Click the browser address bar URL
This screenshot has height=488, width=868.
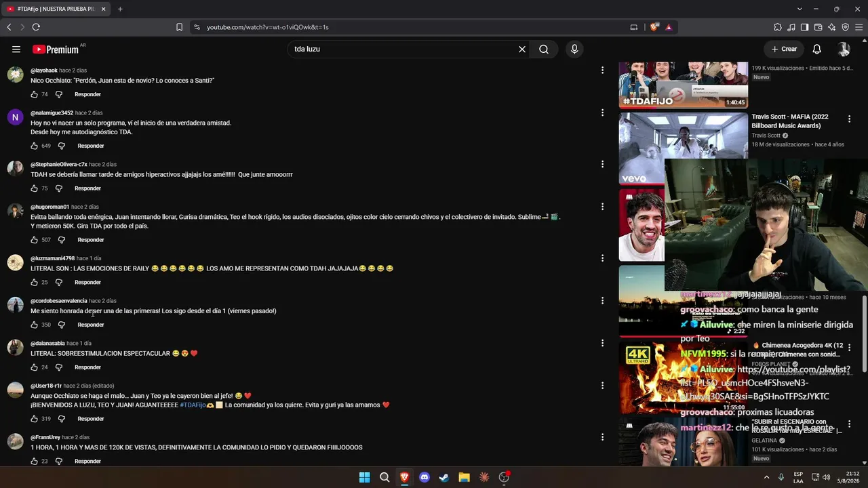(x=268, y=27)
